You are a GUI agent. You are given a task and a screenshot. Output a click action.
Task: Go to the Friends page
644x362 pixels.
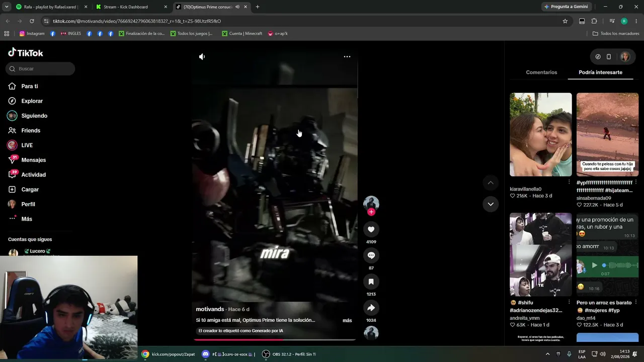click(x=31, y=131)
